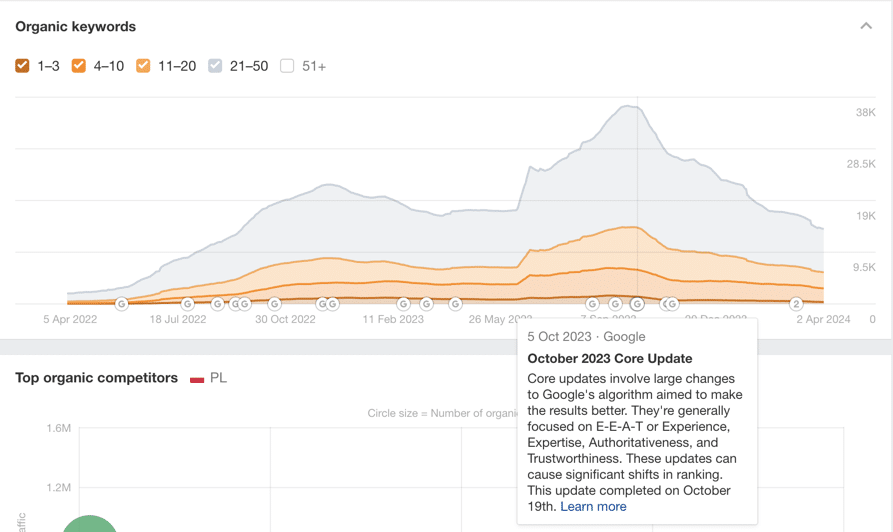Collapse the Organic keywords section

tap(866, 26)
